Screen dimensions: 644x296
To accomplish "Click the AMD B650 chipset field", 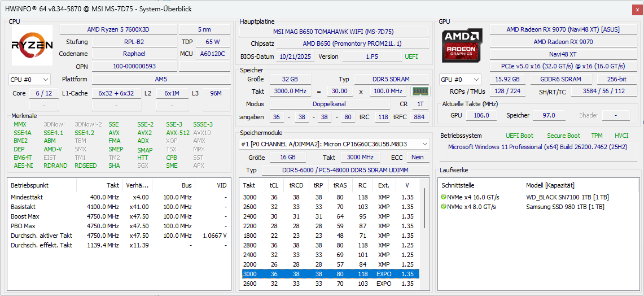I will click(x=352, y=43).
